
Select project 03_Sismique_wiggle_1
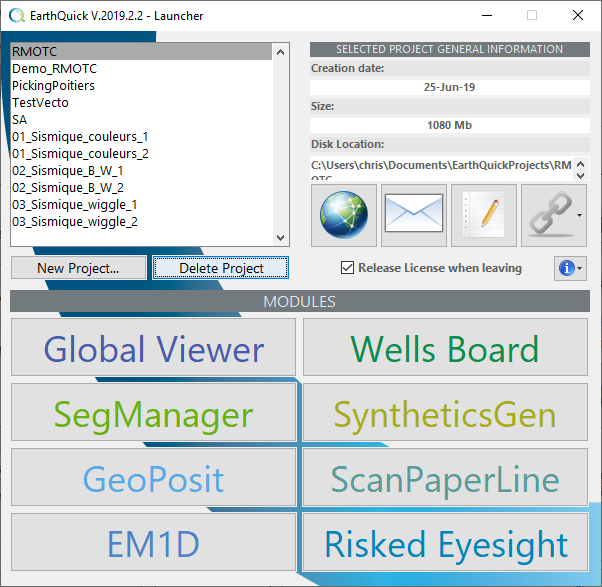(141, 205)
